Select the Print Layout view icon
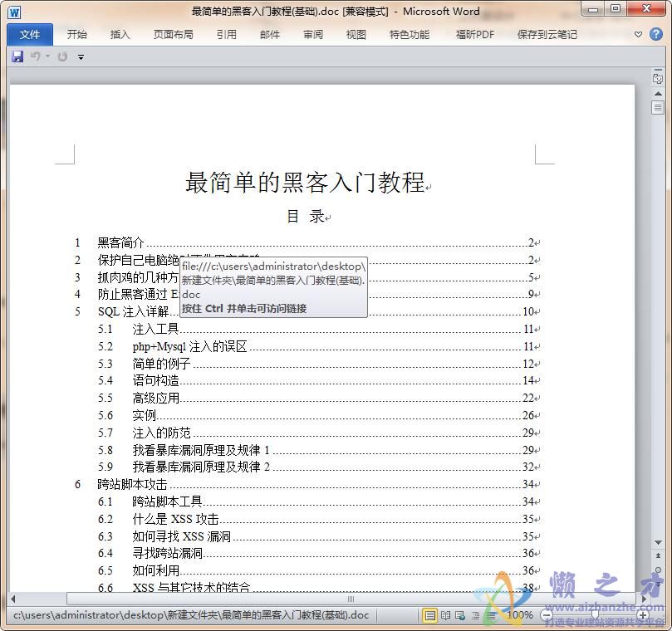Viewport: 672px width, 631px height. (429, 615)
